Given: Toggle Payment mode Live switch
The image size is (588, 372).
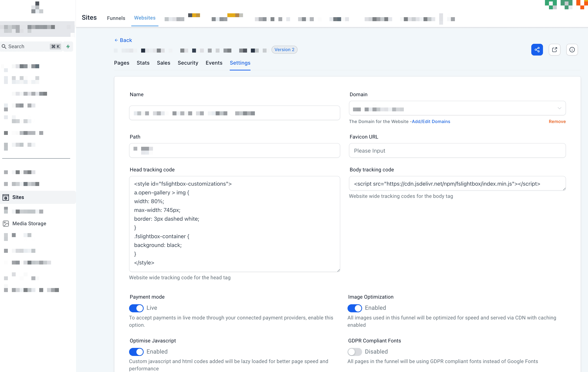Looking at the screenshot, I should (x=136, y=308).
